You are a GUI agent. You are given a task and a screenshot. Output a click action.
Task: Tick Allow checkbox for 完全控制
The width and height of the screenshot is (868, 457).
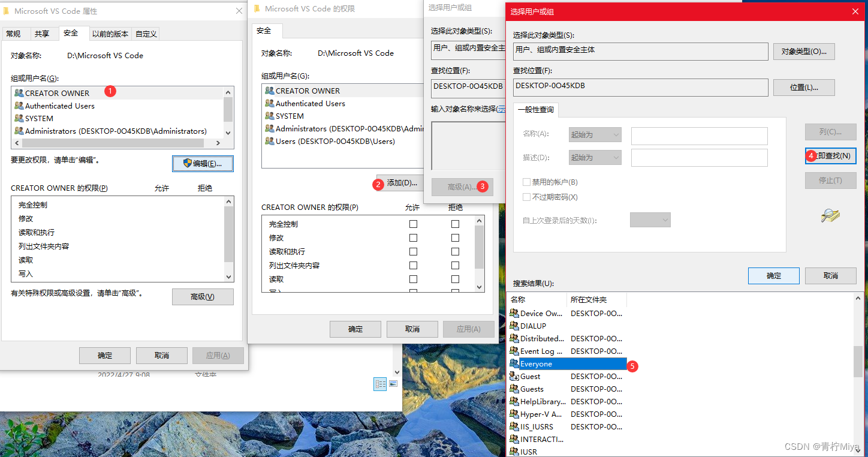(x=413, y=224)
